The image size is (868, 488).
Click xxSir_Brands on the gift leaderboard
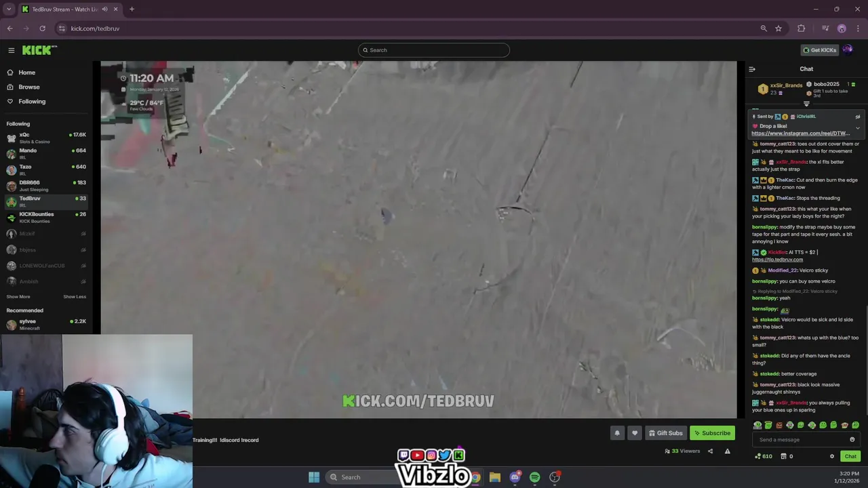click(x=786, y=85)
